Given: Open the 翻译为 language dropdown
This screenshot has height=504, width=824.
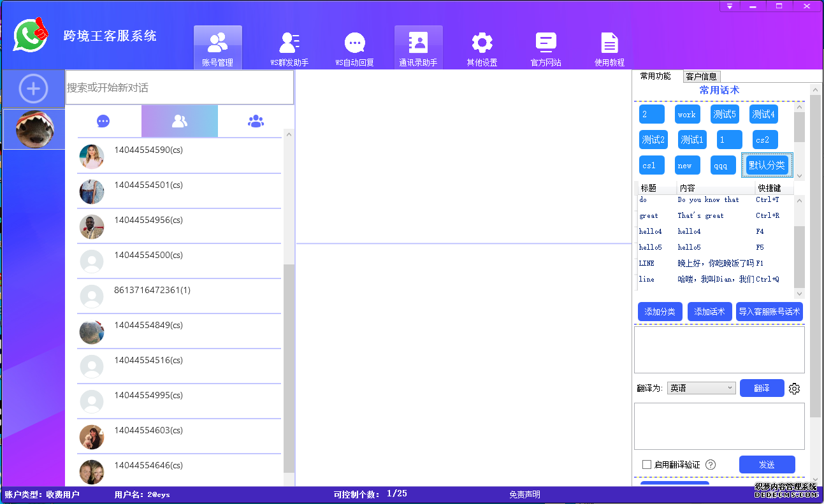Looking at the screenshot, I should 701,388.
